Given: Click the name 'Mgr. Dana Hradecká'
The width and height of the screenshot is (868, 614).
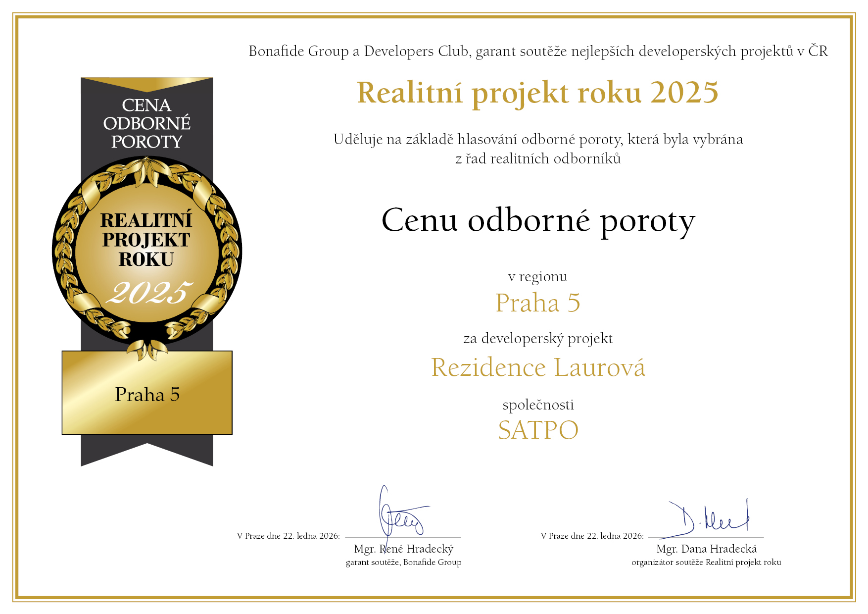Looking at the screenshot, I should pos(706,549).
